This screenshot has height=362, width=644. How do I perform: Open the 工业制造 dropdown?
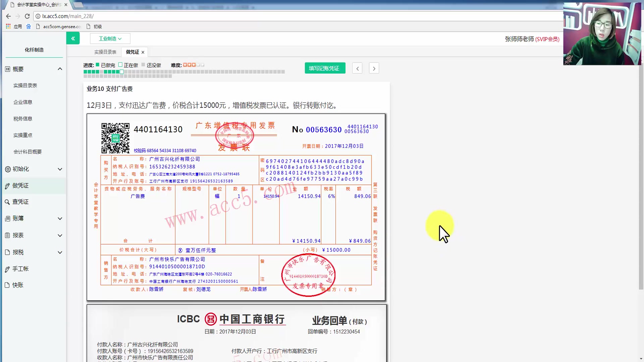(110, 39)
